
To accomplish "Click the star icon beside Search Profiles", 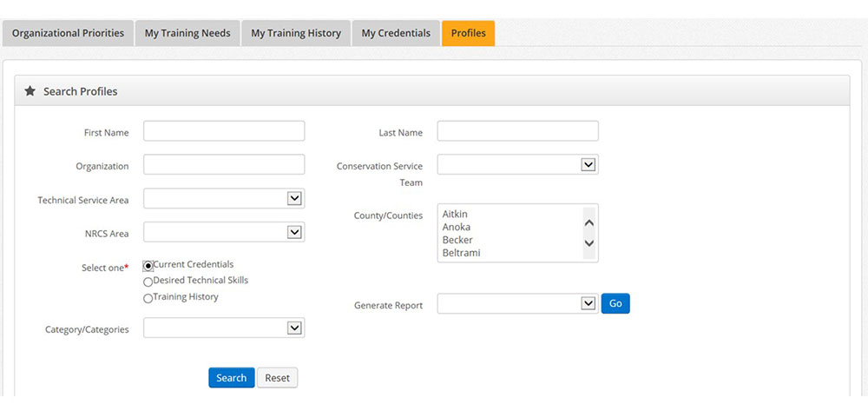I will coord(30,91).
